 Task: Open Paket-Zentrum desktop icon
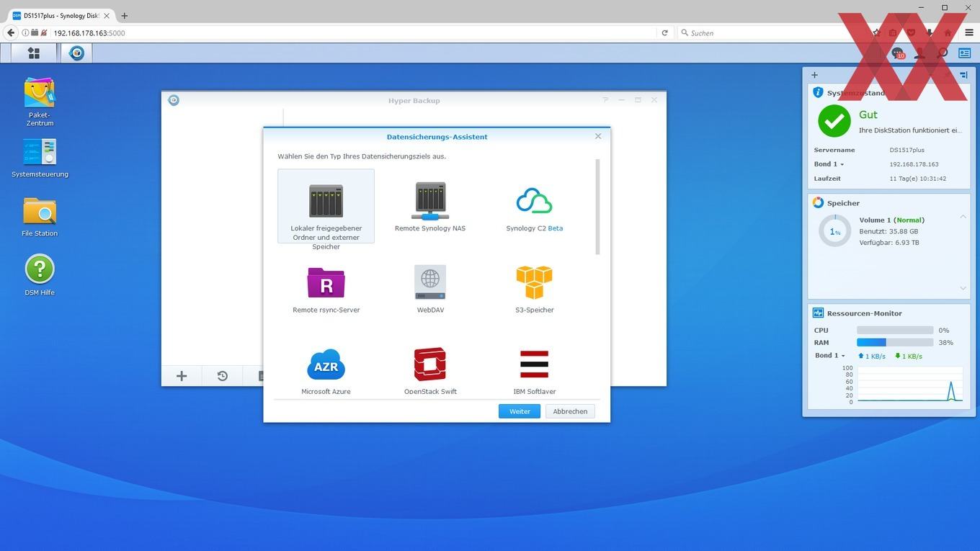click(40, 102)
